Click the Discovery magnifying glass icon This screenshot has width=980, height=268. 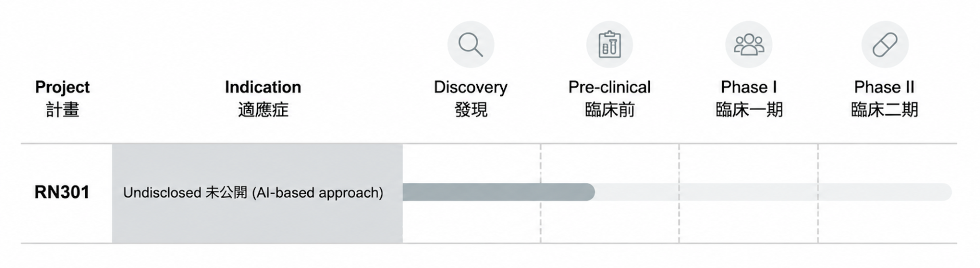(x=471, y=44)
